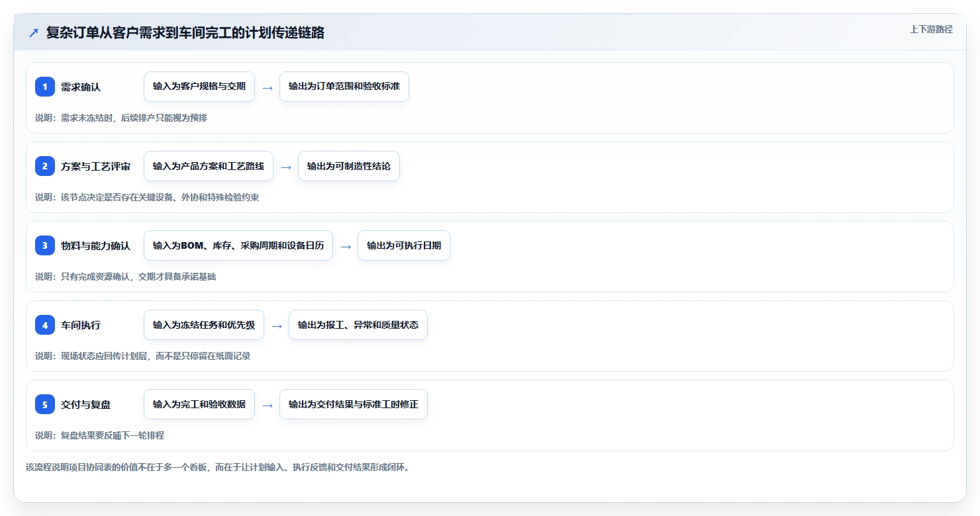Screen dimensions: 980x516
Task: Click the 输出为报工、异常和质量状态 chip
Action: 358,325
